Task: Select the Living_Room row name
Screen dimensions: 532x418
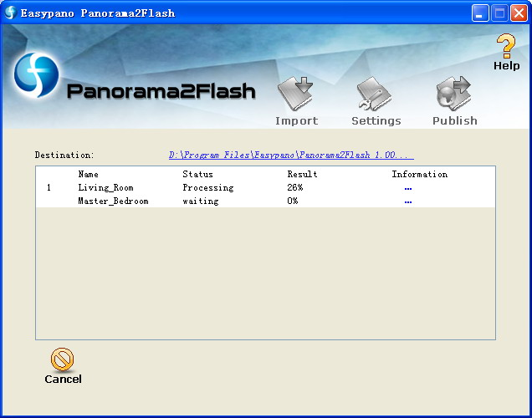Action: [x=105, y=187]
